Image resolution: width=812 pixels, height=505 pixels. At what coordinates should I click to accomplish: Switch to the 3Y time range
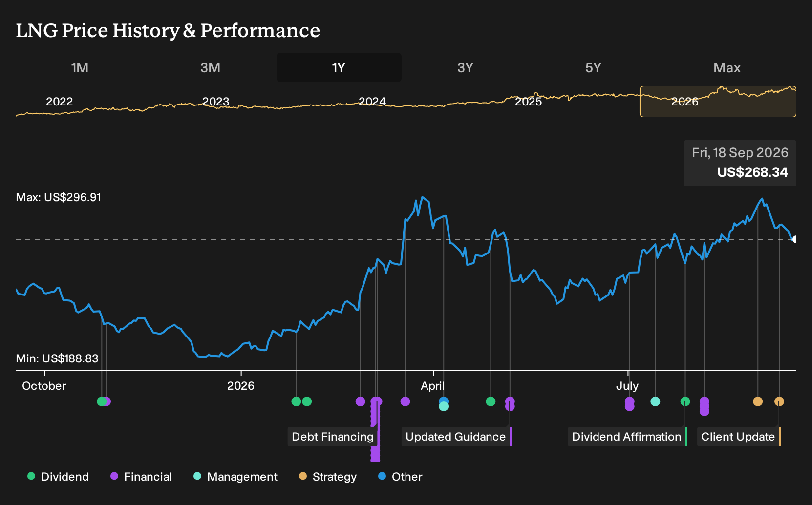pyautogui.click(x=465, y=67)
